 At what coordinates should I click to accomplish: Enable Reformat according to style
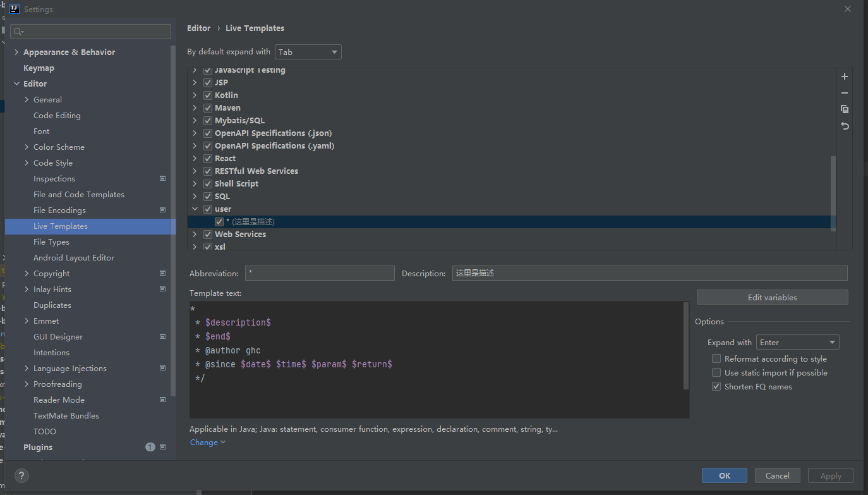[x=716, y=358]
